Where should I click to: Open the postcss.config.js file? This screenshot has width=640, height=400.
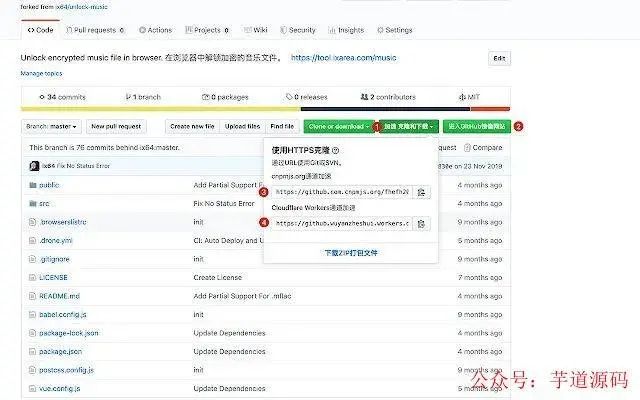click(67, 370)
